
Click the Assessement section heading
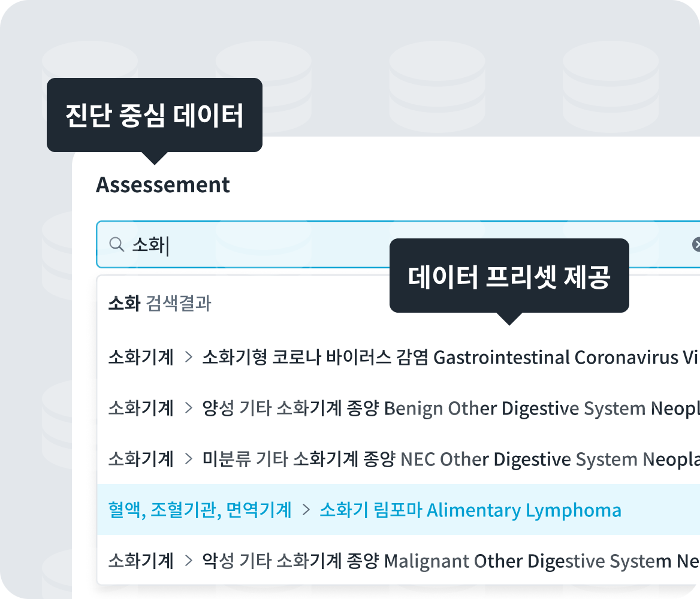[163, 184]
